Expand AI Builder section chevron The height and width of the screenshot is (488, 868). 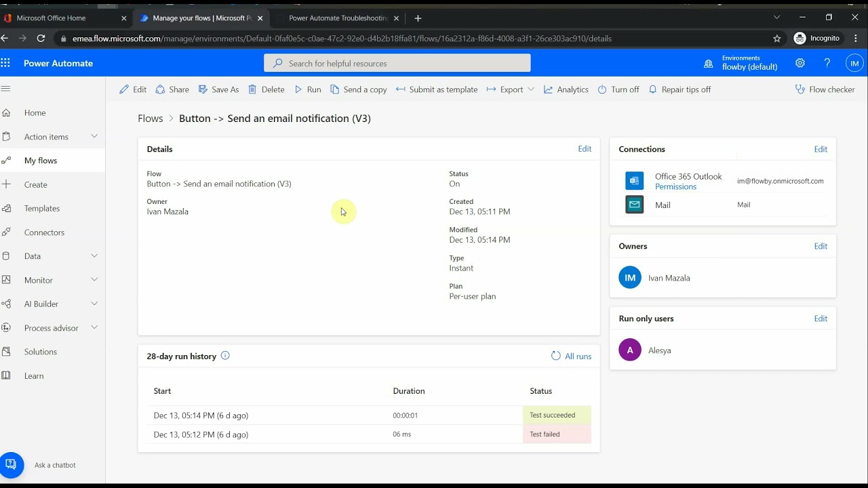point(94,304)
